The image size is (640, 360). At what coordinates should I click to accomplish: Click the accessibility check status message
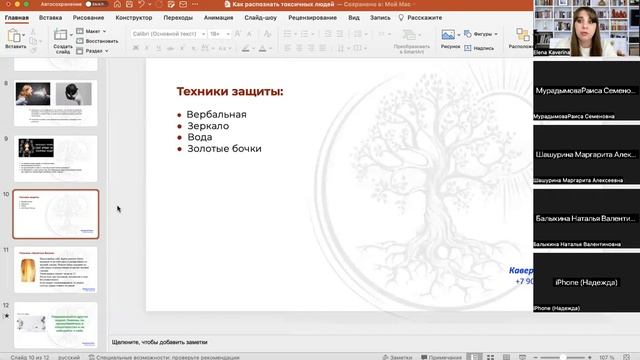click(x=164, y=357)
